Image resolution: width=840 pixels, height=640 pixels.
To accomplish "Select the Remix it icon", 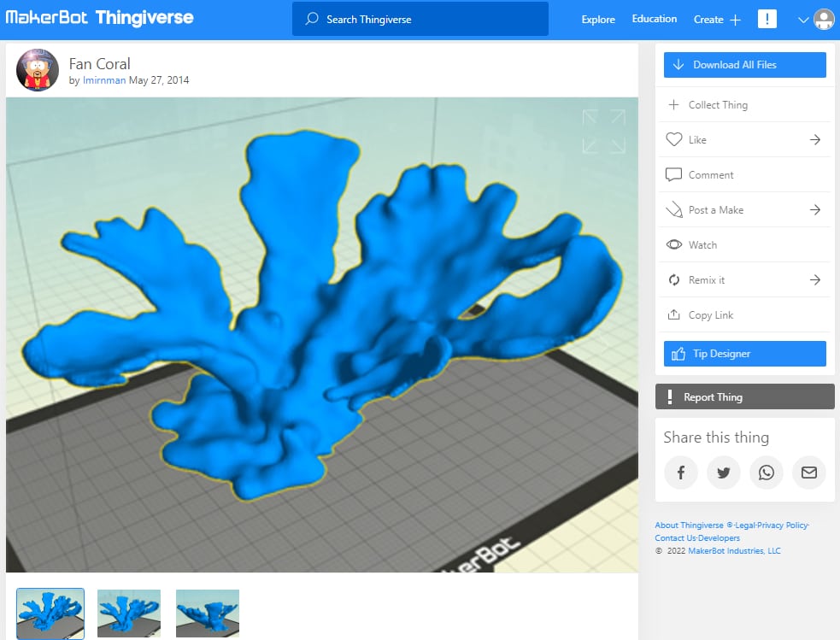I will click(x=675, y=279).
